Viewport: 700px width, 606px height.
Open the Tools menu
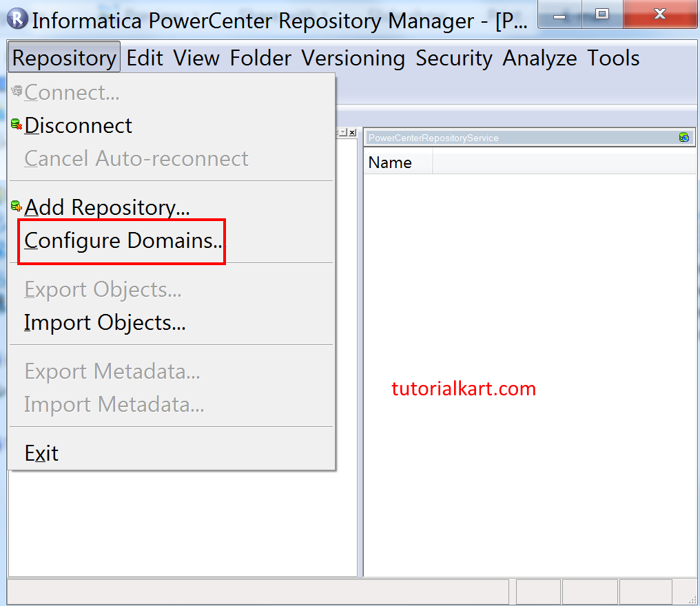point(613,58)
